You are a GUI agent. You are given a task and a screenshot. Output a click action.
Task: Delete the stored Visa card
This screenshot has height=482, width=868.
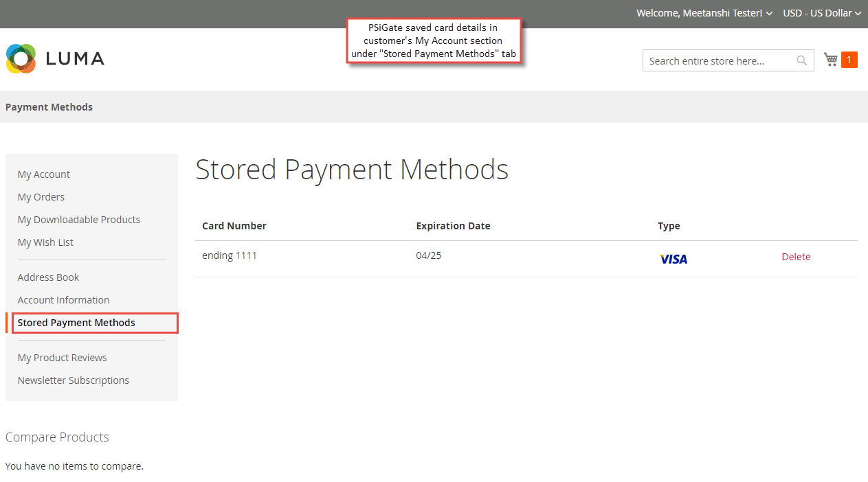(x=796, y=256)
